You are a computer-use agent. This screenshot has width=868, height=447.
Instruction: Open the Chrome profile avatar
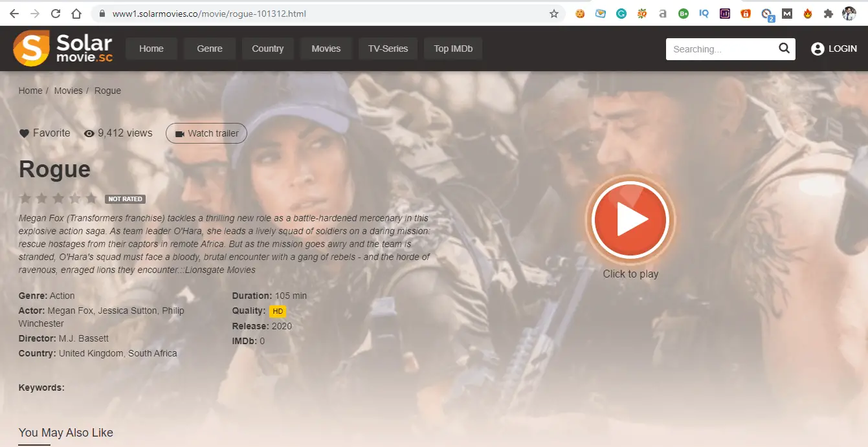pos(849,14)
